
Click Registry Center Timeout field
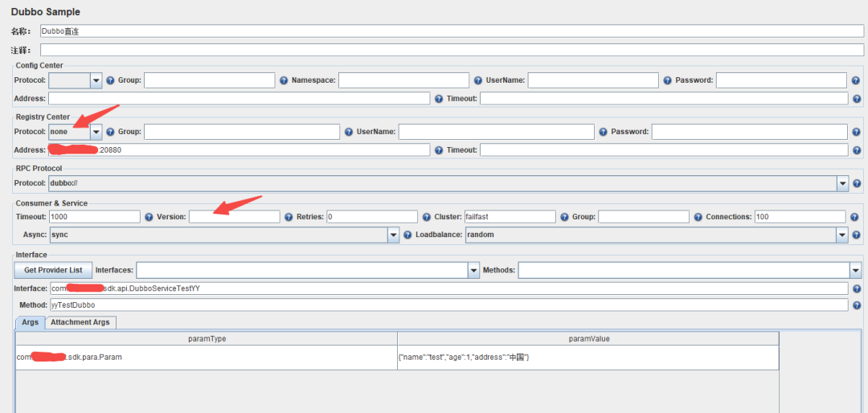click(x=664, y=150)
